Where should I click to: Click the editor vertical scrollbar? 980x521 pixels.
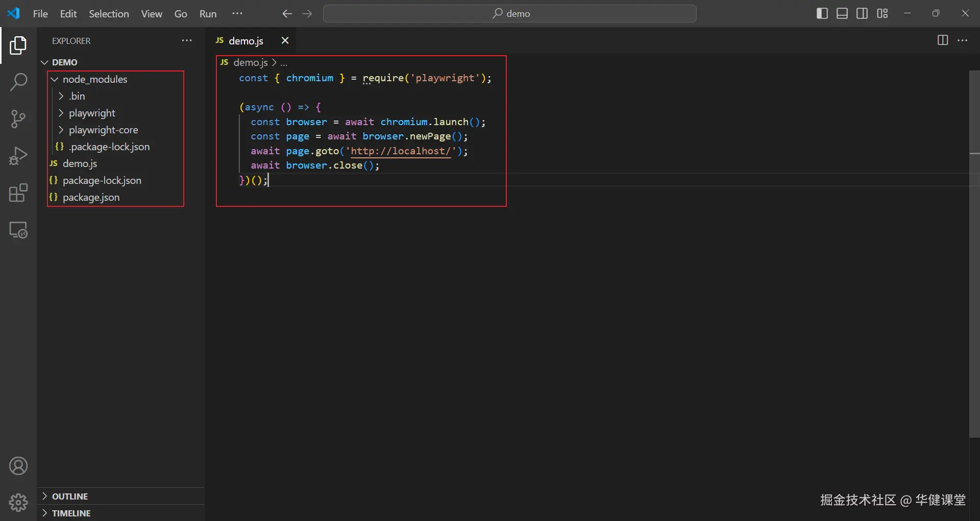click(974, 255)
